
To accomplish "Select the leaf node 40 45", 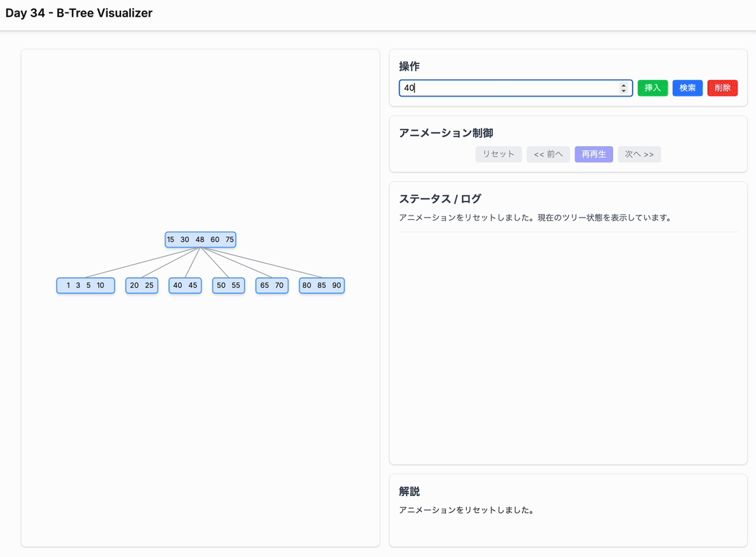I will 185,285.
